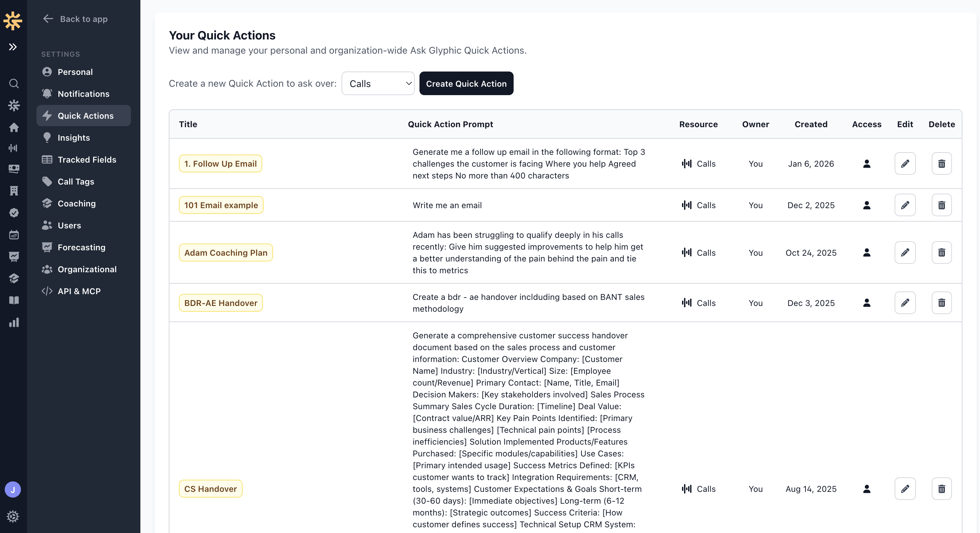Open the Calls resource dropdown
The width and height of the screenshot is (980, 533).
point(378,83)
